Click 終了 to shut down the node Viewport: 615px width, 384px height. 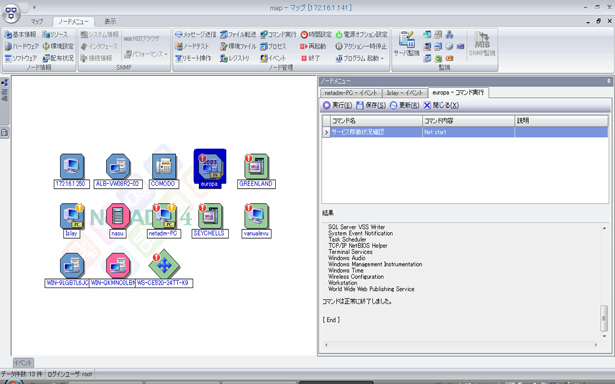(x=311, y=58)
